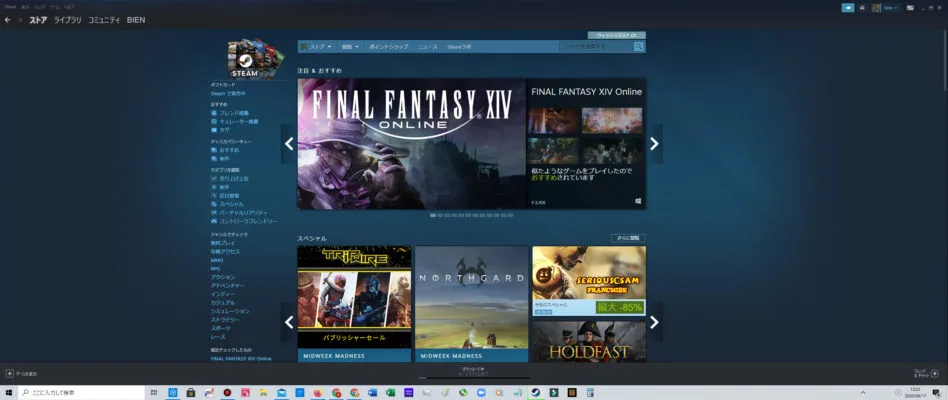This screenshot has width=948, height=400.
Task: Switch to the ライブラリ tab
Action: [x=68, y=20]
